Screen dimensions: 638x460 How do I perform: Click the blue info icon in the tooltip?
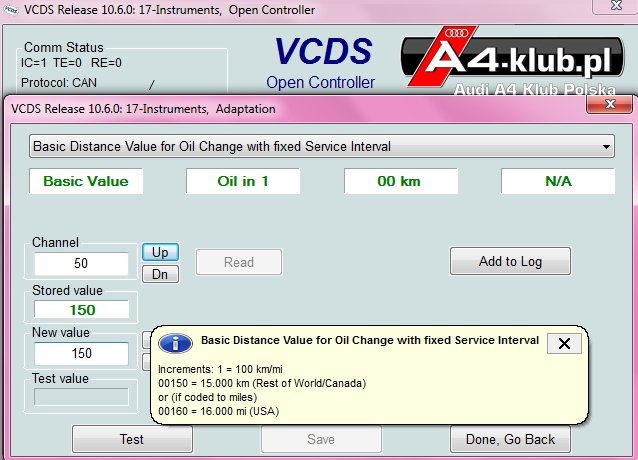click(x=175, y=343)
